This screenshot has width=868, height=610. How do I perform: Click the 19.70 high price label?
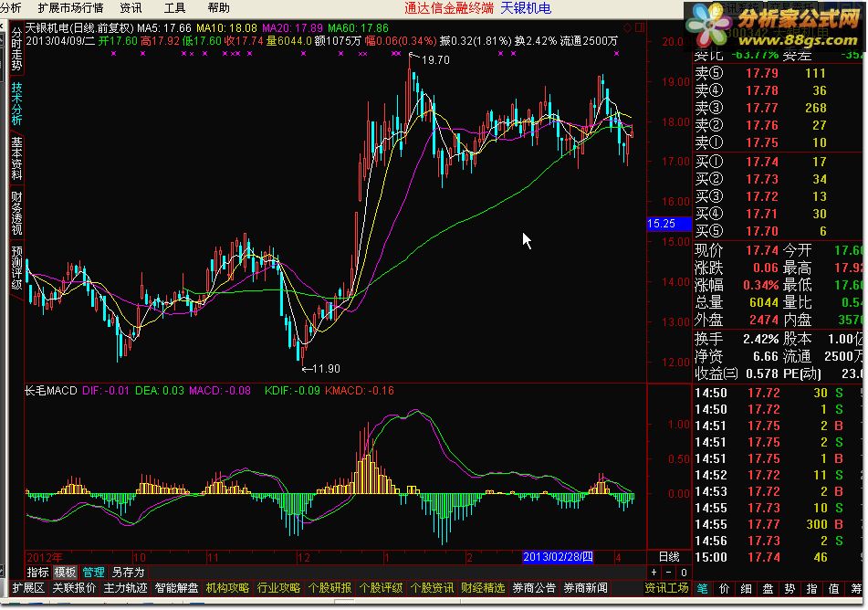(x=435, y=60)
